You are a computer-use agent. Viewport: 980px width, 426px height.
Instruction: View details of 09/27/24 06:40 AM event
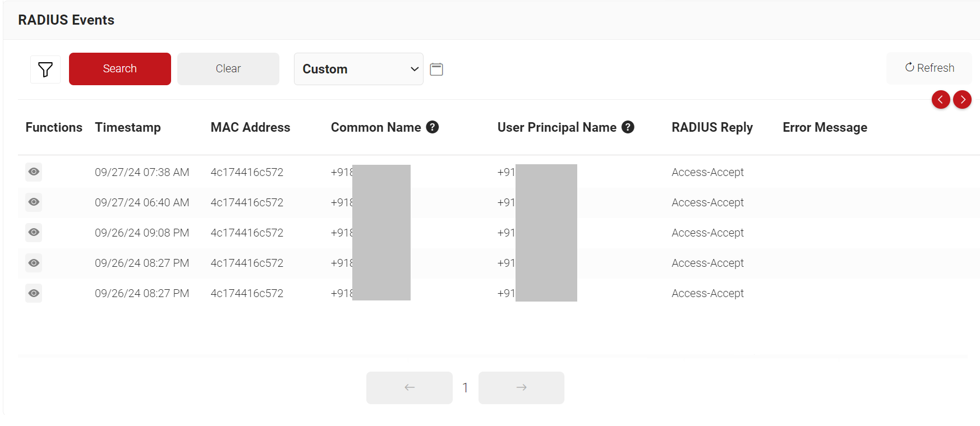34,202
